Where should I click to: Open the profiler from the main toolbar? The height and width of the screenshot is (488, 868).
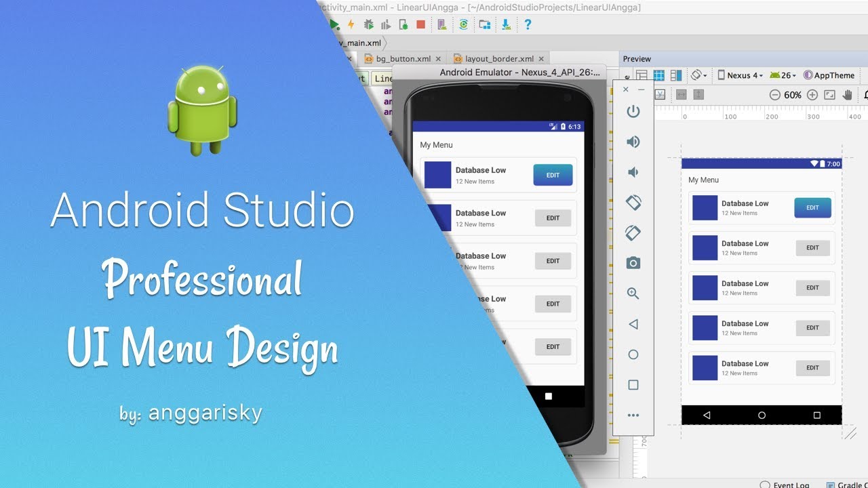pyautogui.click(x=386, y=24)
